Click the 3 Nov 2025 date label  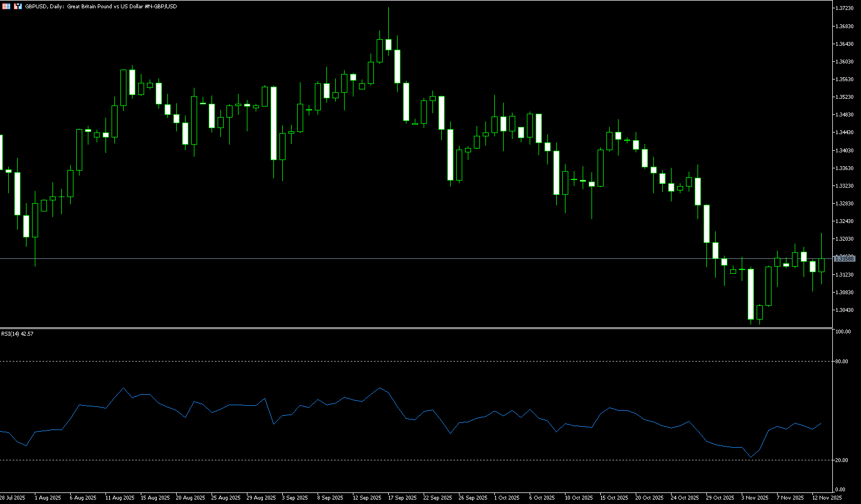[754, 498]
